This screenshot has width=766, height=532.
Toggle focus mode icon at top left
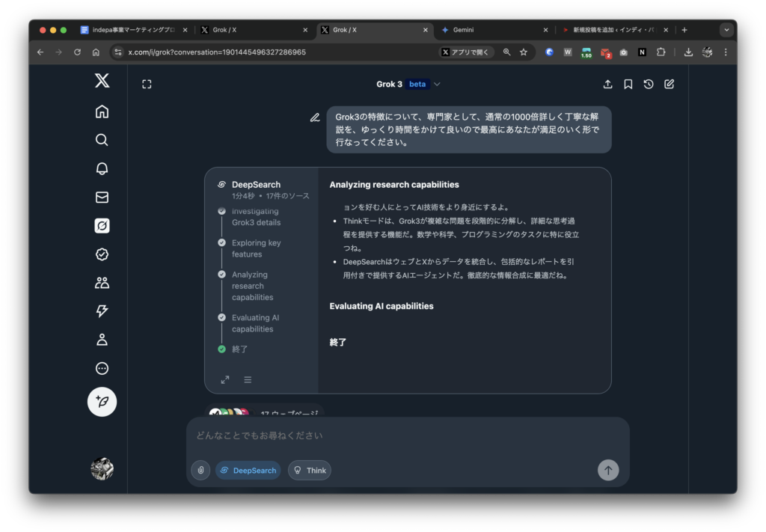pos(147,85)
